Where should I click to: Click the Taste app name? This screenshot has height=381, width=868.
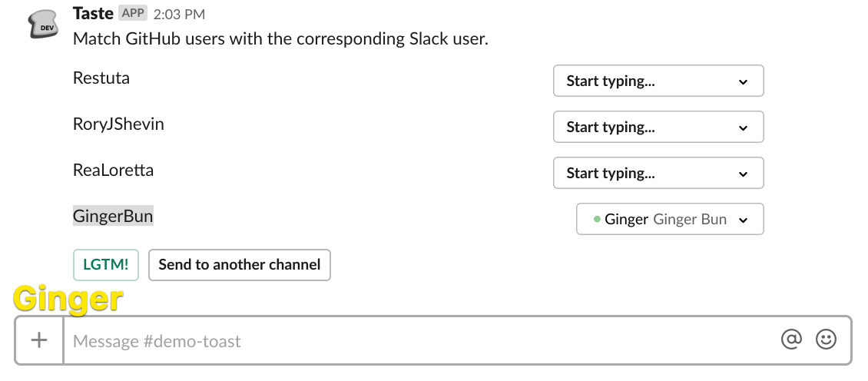pos(92,13)
